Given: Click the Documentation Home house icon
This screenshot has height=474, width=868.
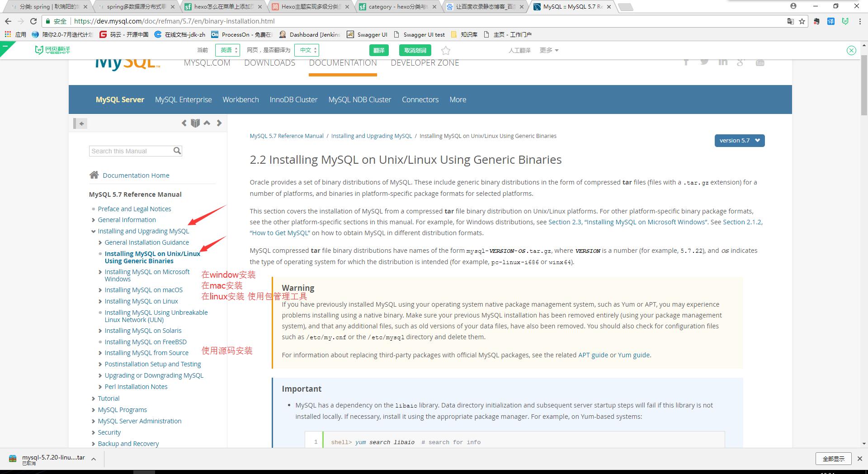Looking at the screenshot, I should [94, 175].
